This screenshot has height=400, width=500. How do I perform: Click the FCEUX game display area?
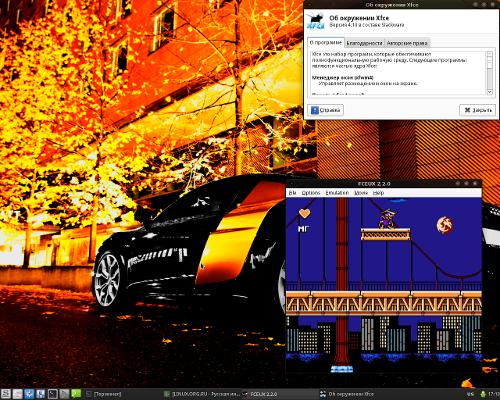point(384,285)
